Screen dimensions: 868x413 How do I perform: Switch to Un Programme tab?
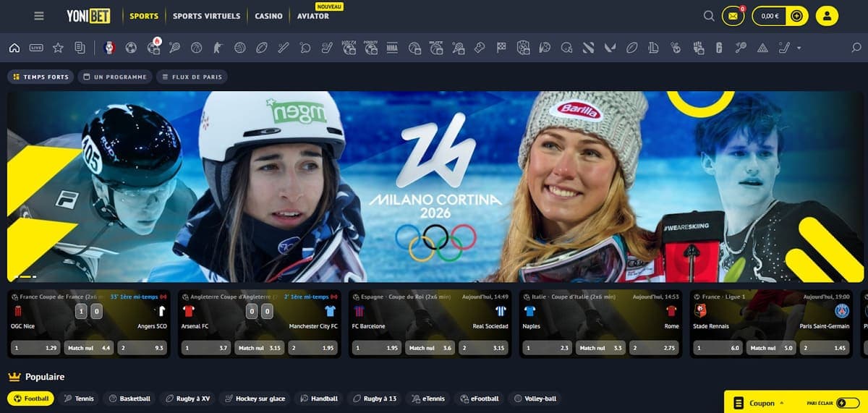115,77
